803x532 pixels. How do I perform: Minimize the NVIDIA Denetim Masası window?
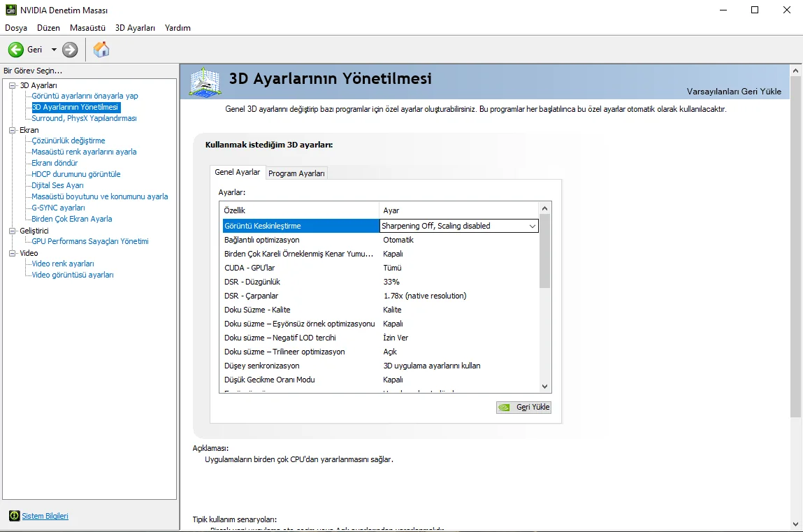723,10
